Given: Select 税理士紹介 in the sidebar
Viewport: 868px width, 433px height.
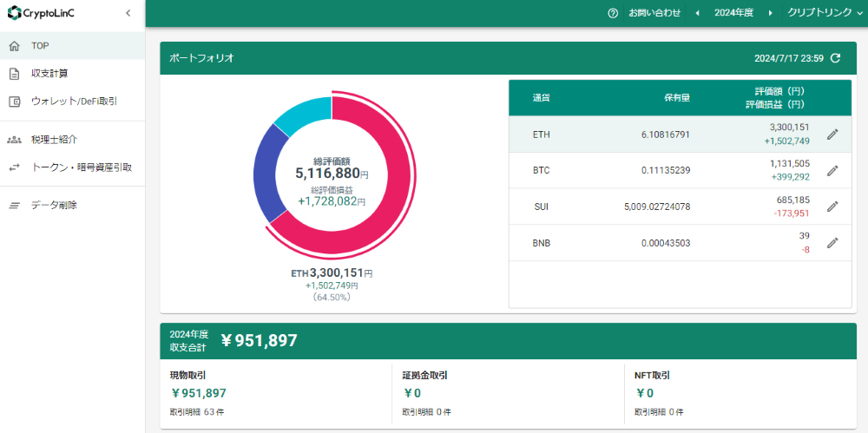Looking at the screenshot, I should [x=55, y=139].
